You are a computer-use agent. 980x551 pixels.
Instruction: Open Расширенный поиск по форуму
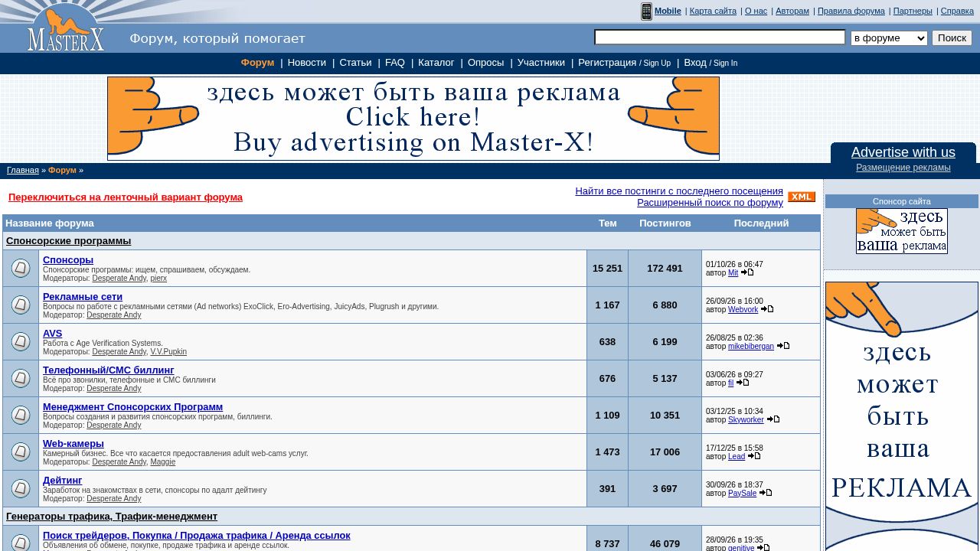click(x=710, y=203)
